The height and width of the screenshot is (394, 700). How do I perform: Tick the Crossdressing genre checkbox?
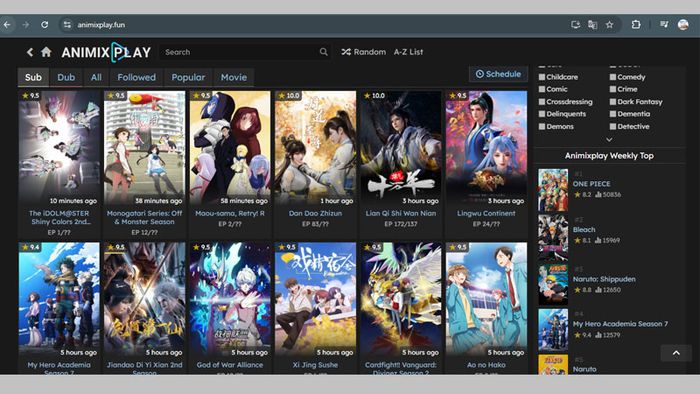click(x=542, y=102)
